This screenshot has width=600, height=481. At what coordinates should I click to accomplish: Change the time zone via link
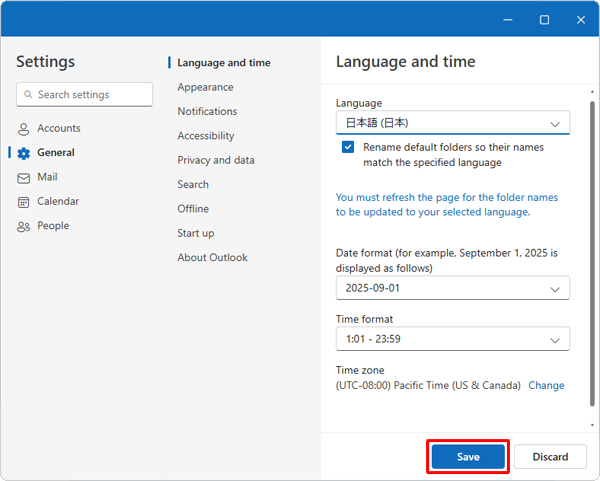coord(546,385)
